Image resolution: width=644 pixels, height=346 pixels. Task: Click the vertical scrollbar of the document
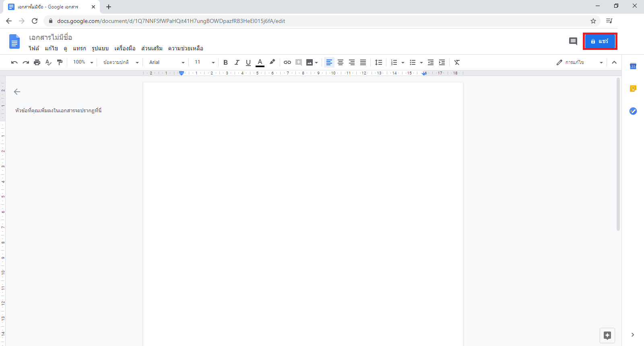[x=618, y=154]
